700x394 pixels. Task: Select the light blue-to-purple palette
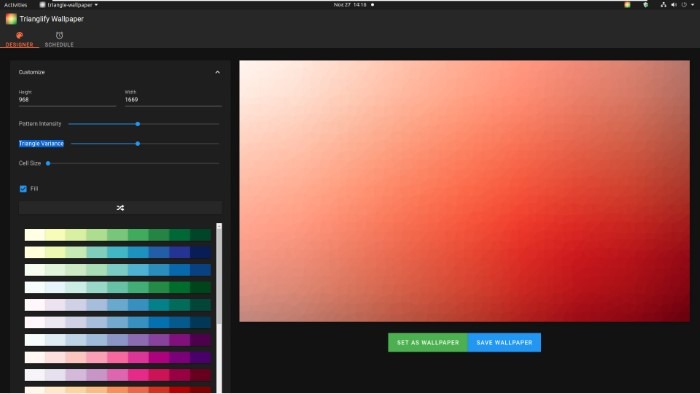coord(118,340)
